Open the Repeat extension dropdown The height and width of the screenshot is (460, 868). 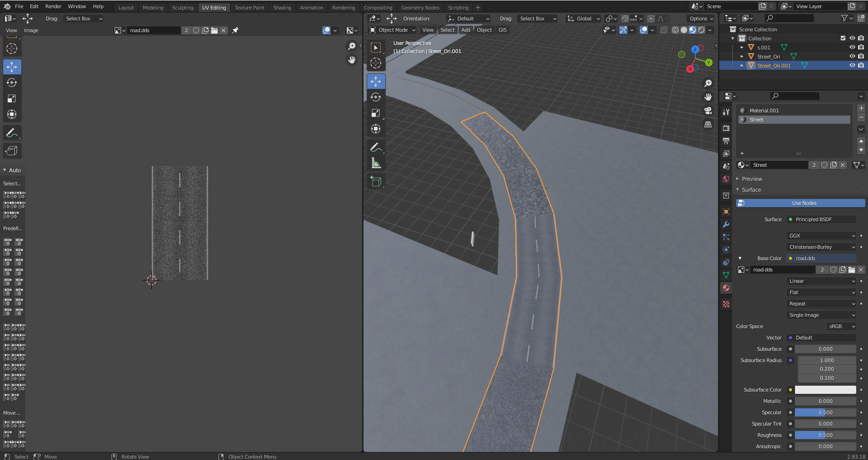click(x=821, y=304)
